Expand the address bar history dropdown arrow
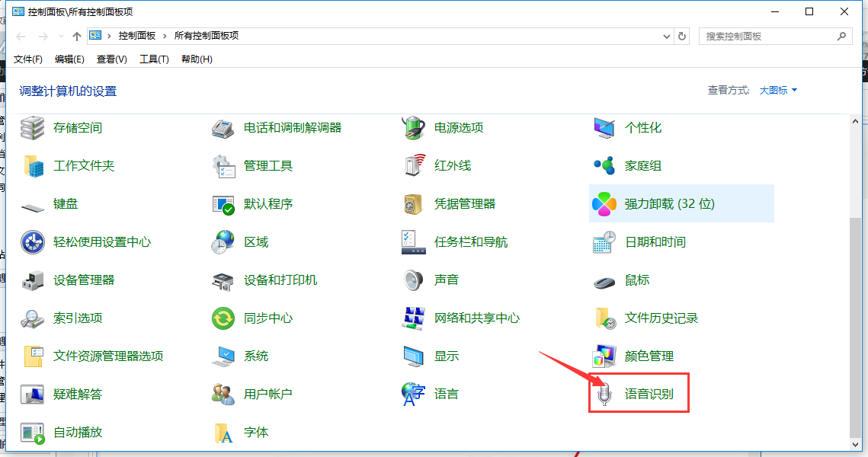This screenshot has width=868, height=457. (x=667, y=36)
